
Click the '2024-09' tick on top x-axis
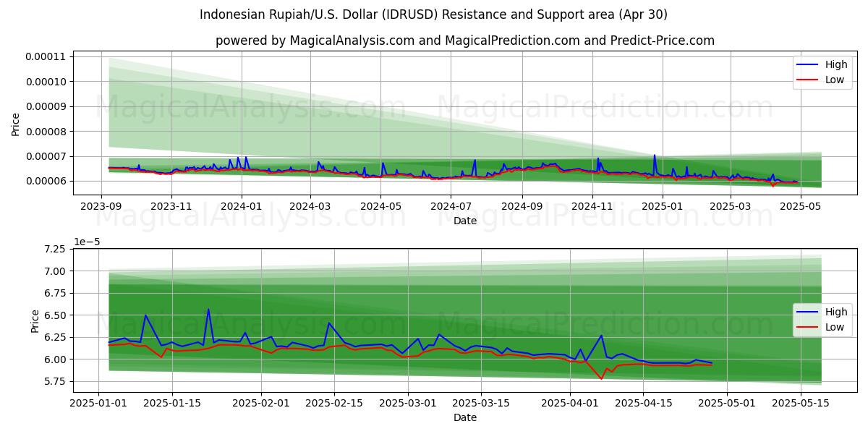(x=522, y=206)
